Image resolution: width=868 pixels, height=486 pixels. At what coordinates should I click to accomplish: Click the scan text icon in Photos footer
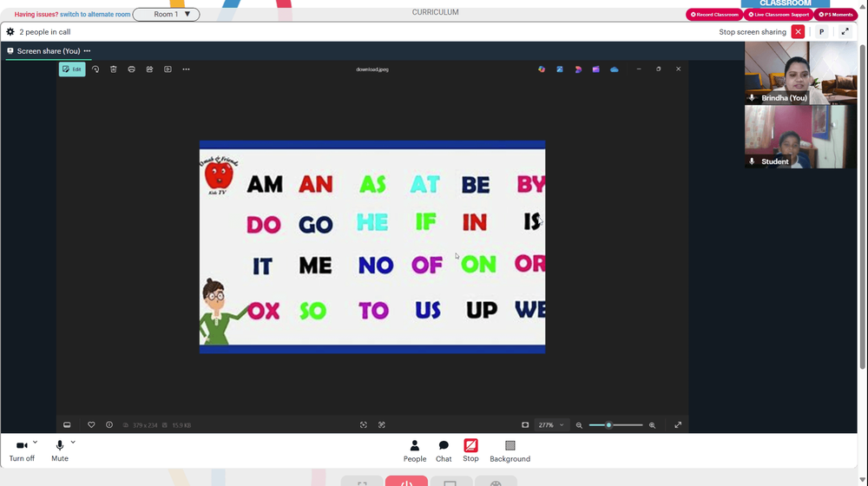coord(364,425)
